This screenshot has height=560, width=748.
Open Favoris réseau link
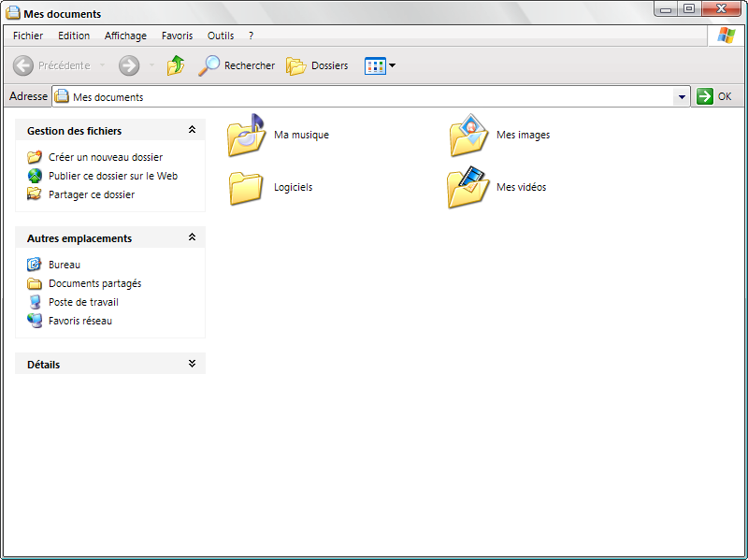point(80,321)
